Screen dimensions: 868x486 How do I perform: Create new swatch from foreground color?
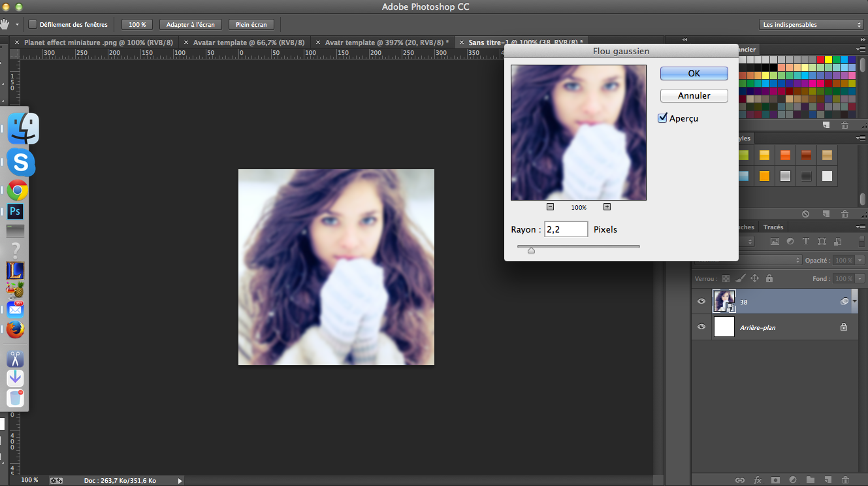point(826,125)
